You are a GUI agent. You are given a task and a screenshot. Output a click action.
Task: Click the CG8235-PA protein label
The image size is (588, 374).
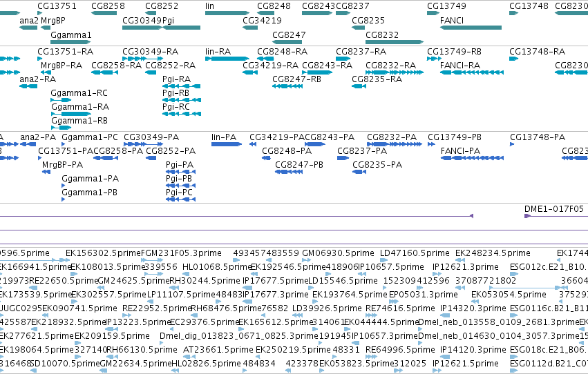[x=377, y=165]
